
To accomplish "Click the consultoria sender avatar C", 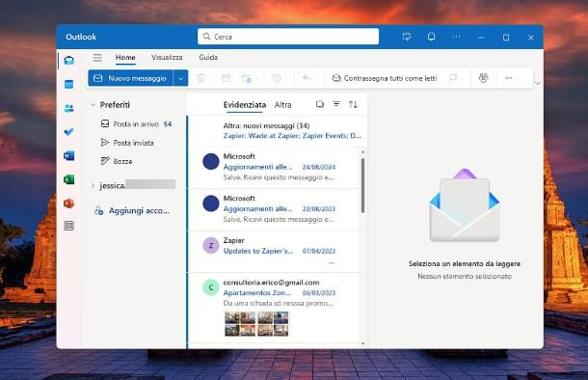I will pyautogui.click(x=211, y=287).
